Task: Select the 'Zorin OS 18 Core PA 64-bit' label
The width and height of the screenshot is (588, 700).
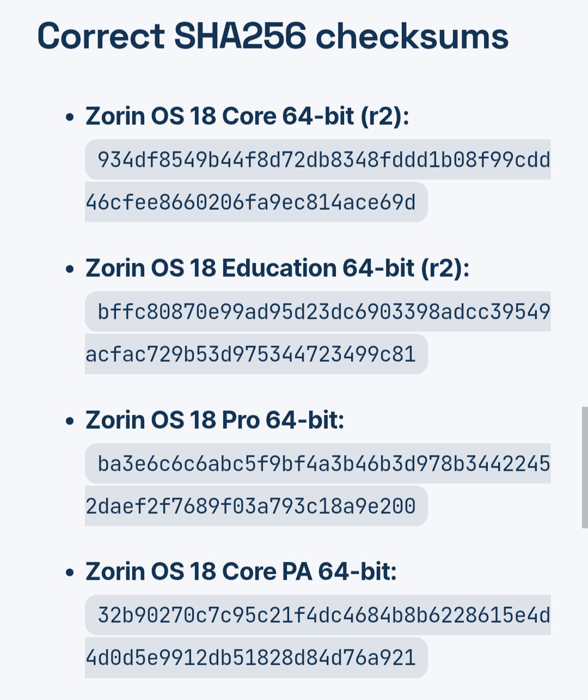Action: click(241, 571)
